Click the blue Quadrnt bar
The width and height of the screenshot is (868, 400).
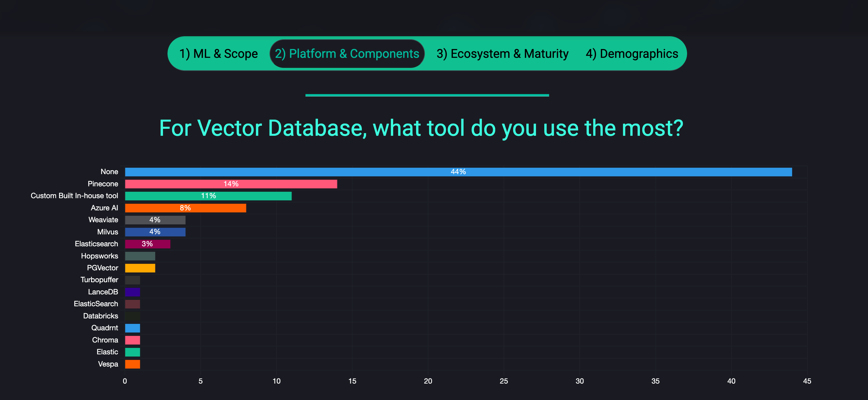[x=132, y=328]
